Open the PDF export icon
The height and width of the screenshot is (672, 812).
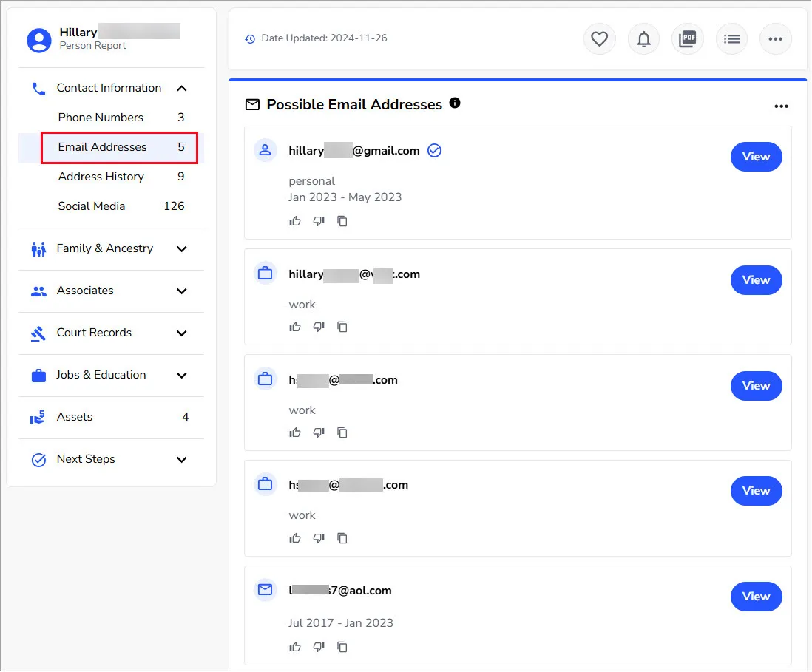687,38
